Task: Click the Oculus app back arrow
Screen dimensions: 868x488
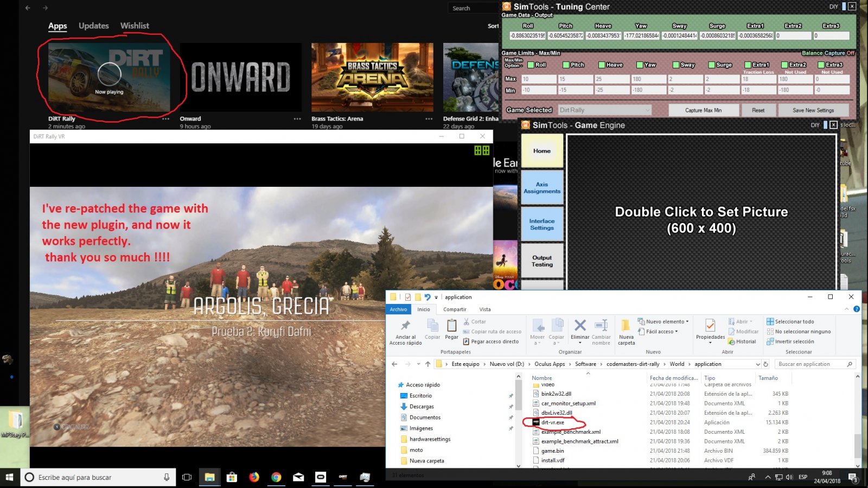Action: click(x=28, y=8)
